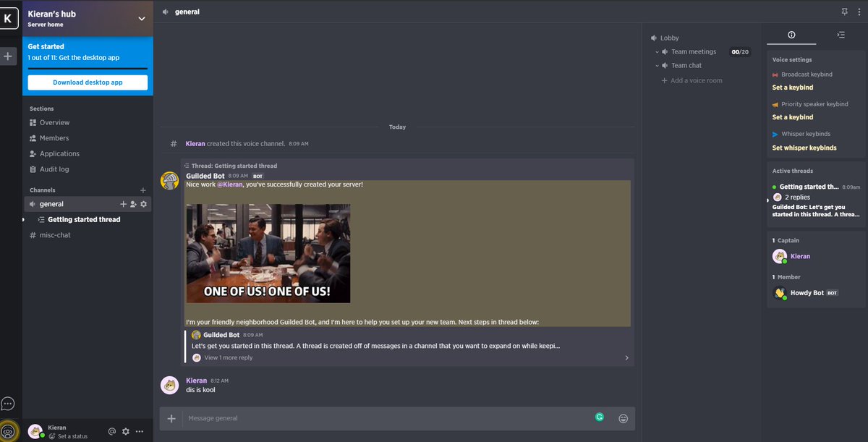Click invite member icon on general channel
The width and height of the screenshot is (868, 442).
pyautogui.click(x=133, y=205)
